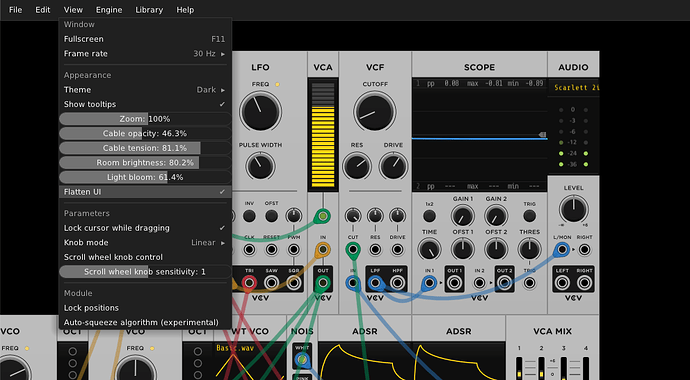Click the Scope IN 1 jack

(429, 283)
